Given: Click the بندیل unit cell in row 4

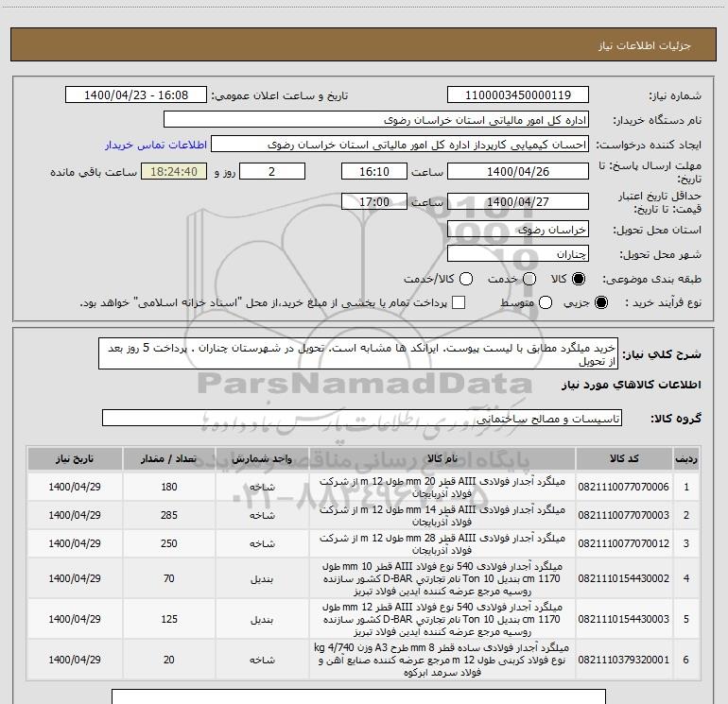Looking at the screenshot, I should pos(262,578).
